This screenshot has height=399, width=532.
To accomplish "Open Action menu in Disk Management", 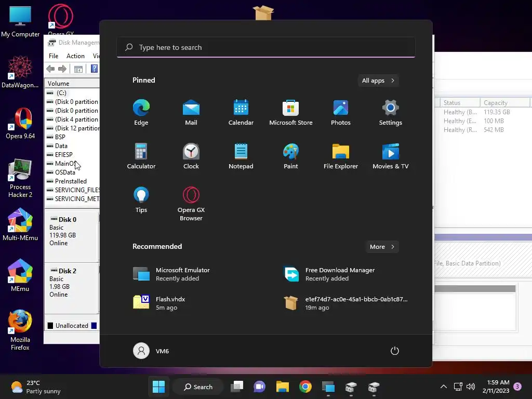I will pos(75,56).
